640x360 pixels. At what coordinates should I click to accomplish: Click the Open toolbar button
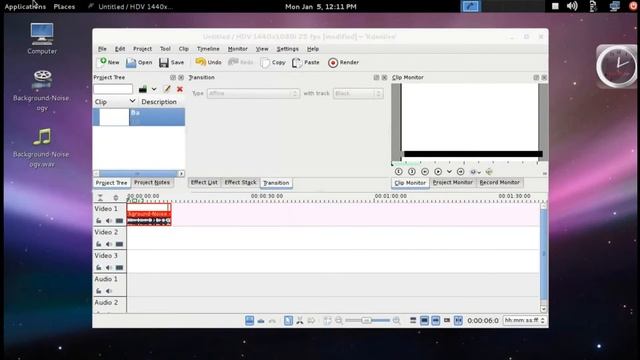(139, 62)
